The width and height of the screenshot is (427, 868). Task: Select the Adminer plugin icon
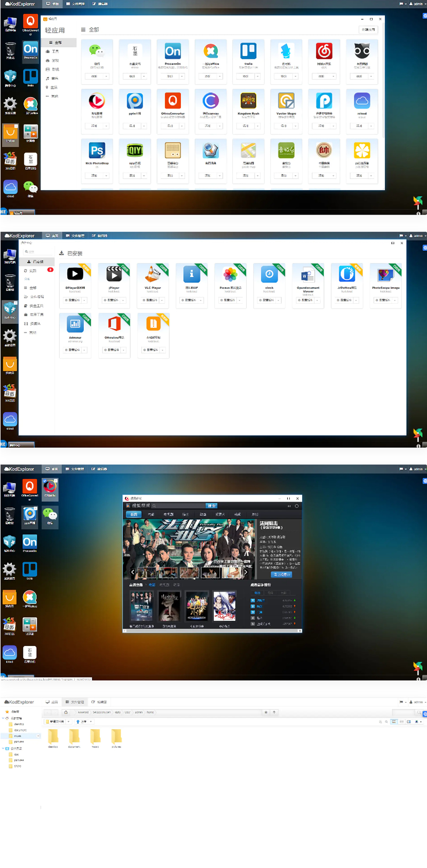coord(75,324)
